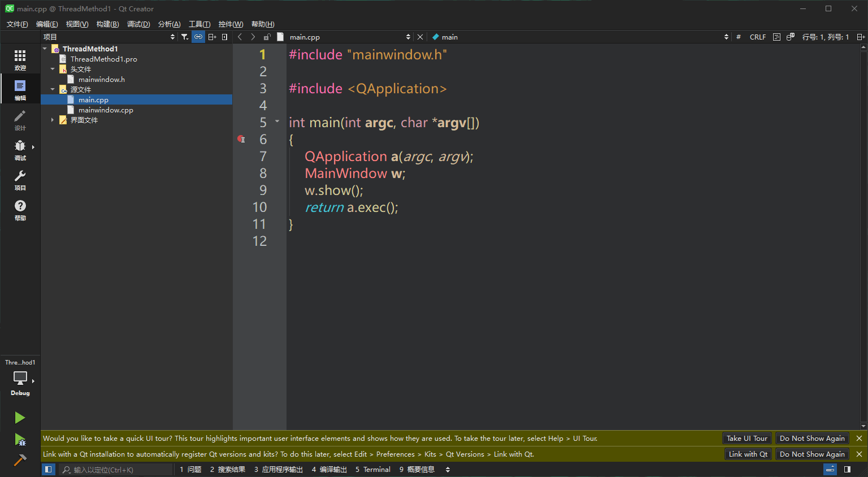868x477 pixels.
Task: Open the 构建(B) menu
Action: coord(107,24)
